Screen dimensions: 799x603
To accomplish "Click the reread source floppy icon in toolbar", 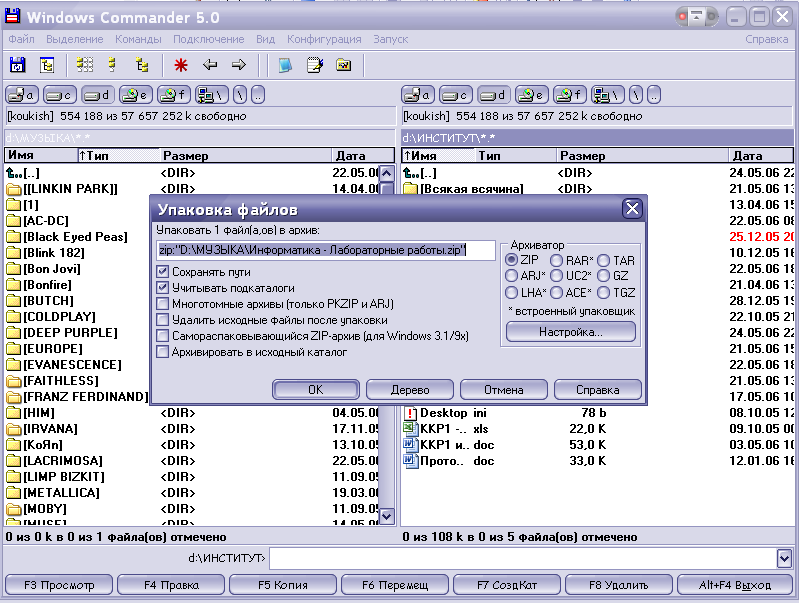I will (x=17, y=65).
